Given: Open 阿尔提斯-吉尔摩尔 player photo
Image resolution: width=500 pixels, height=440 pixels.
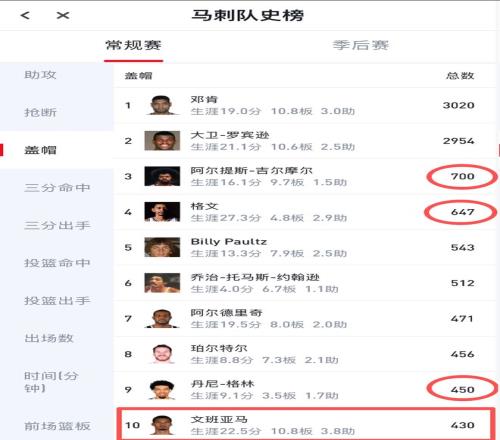Looking at the screenshot, I should 162,176.
